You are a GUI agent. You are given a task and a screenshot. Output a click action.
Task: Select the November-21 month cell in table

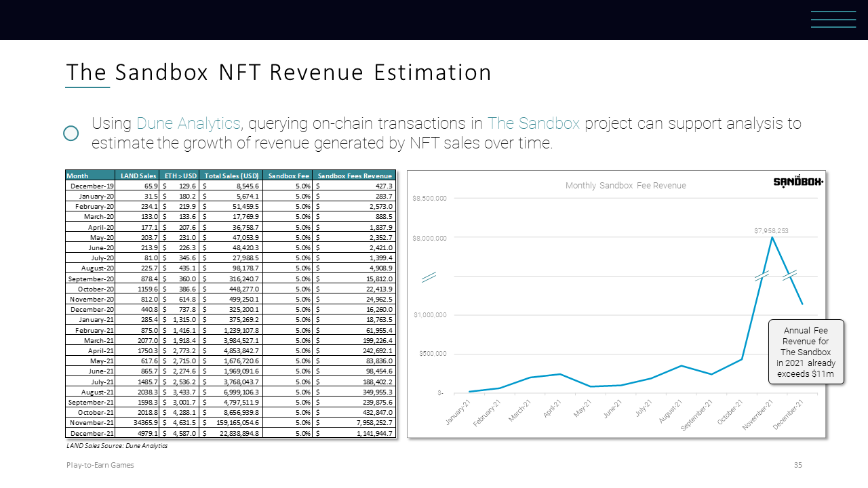(90, 423)
